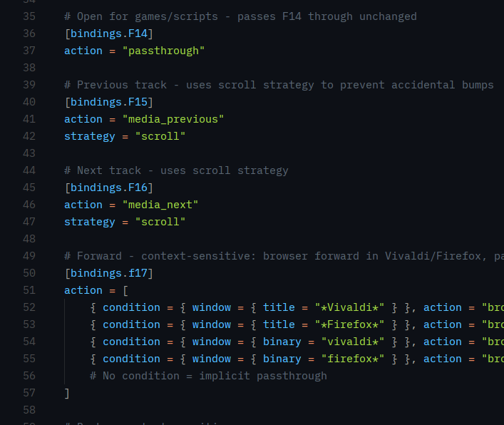Image resolution: width=504 pixels, height=425 pixels.
Task: Click line number 36 in the gutter
Action: [29, 34]
